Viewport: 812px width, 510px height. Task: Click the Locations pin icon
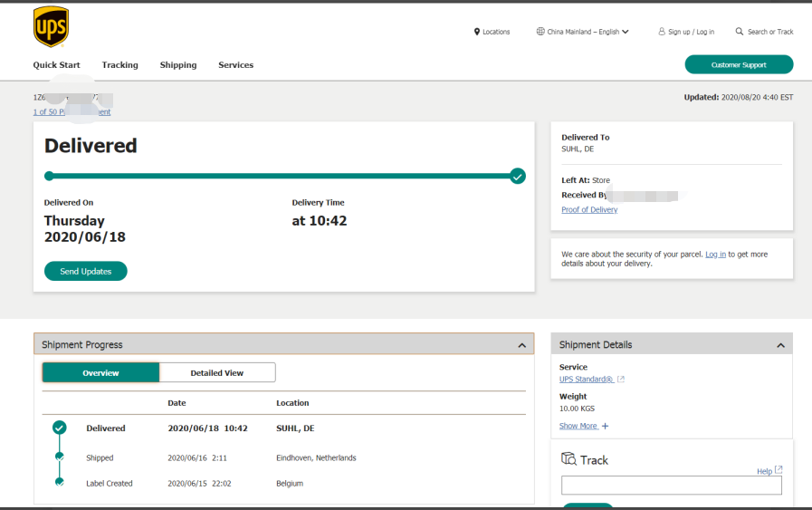click(477, 32)
